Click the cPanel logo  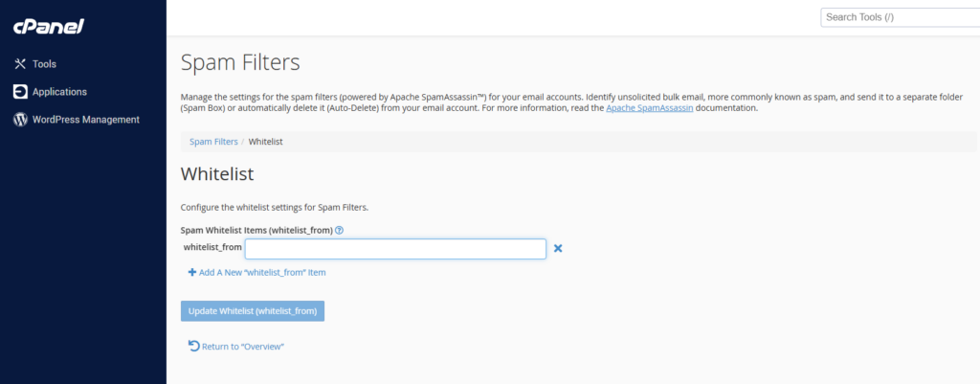pyautogui.click(x=49, y=27)
